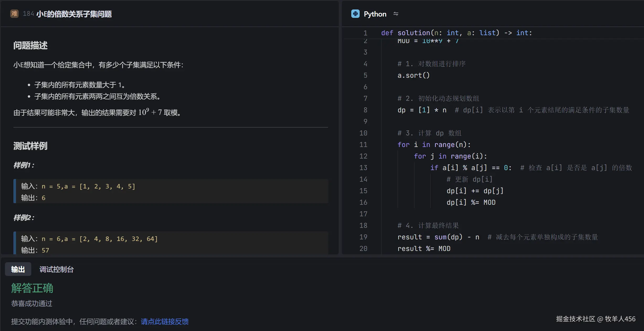Click the sample 1 input code block

[x=78, y=186]
